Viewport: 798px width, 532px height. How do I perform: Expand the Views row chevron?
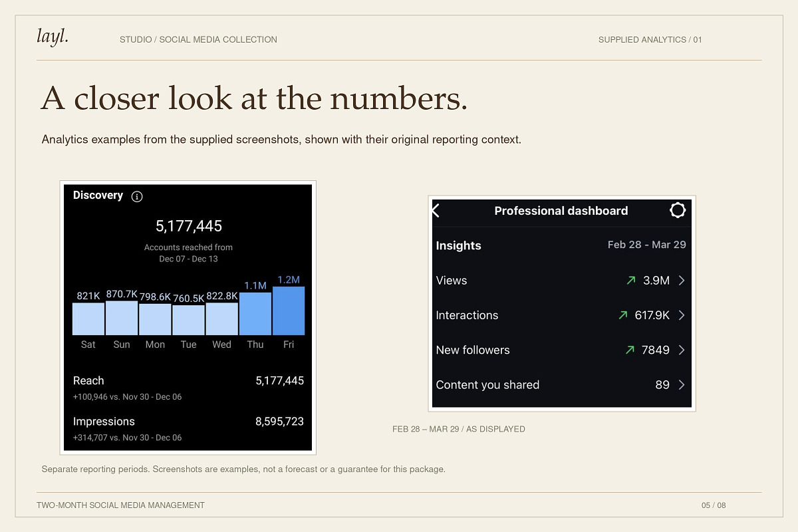[681, 281]
